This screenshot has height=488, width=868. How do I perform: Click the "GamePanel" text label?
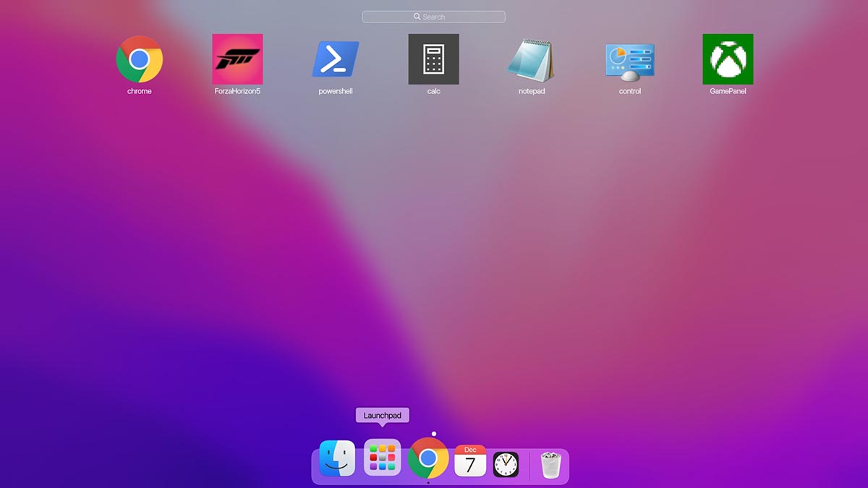pyautogui.click(x=728, y=92)
